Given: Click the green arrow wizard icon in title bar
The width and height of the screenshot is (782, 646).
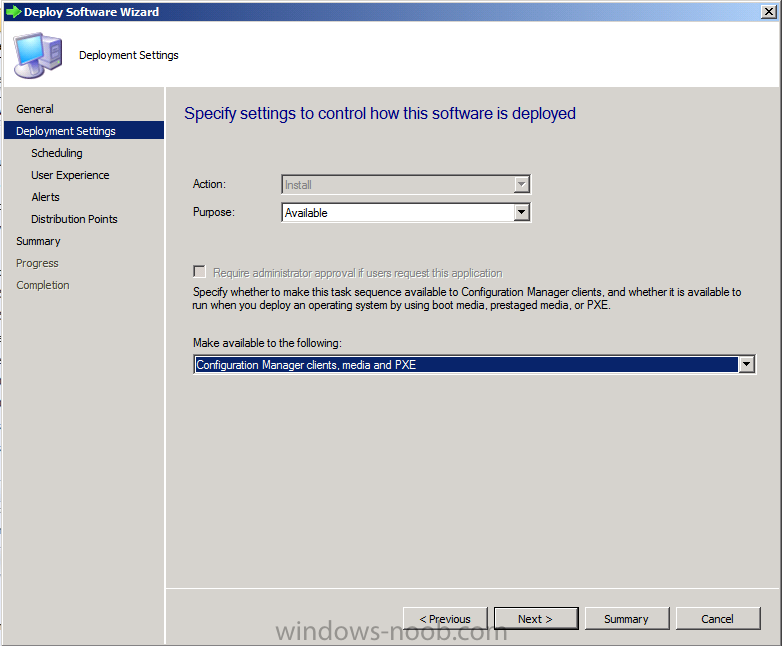Looking at the screenshot, I should coord(12,12).
